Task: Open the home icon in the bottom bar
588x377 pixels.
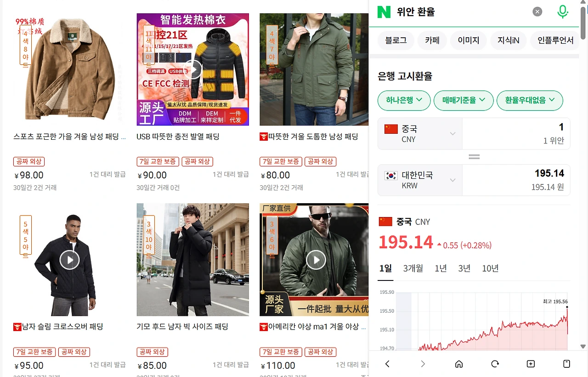Action: pos(459,364)
